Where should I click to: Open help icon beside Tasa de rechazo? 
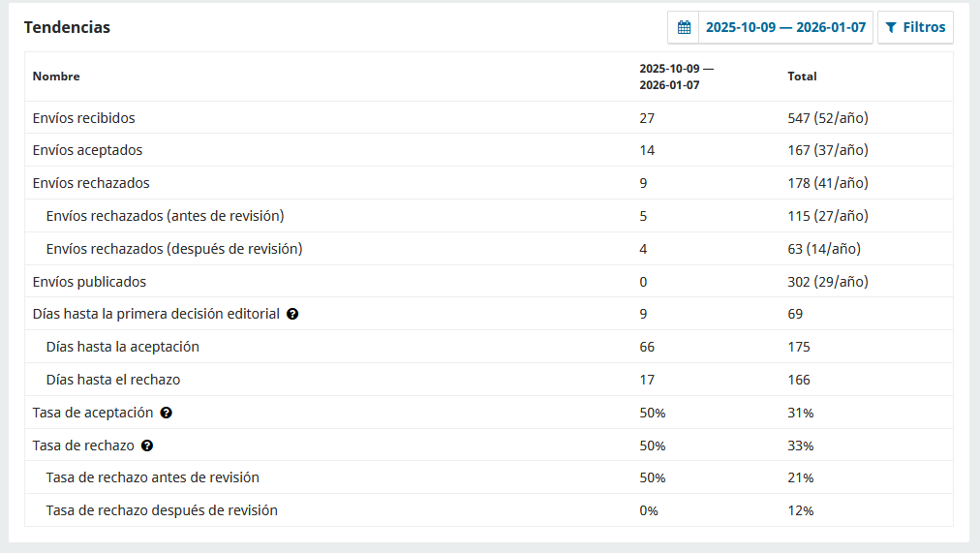pos(147,445)
